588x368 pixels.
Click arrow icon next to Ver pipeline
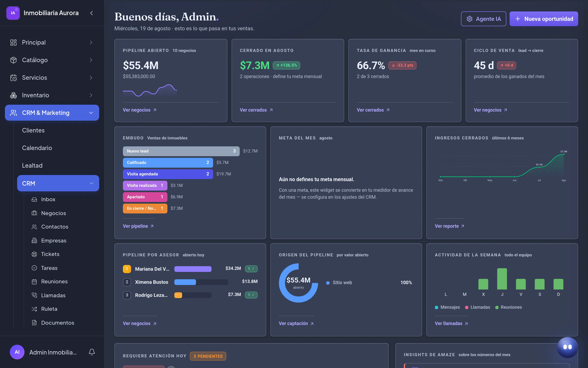point(152,226)
